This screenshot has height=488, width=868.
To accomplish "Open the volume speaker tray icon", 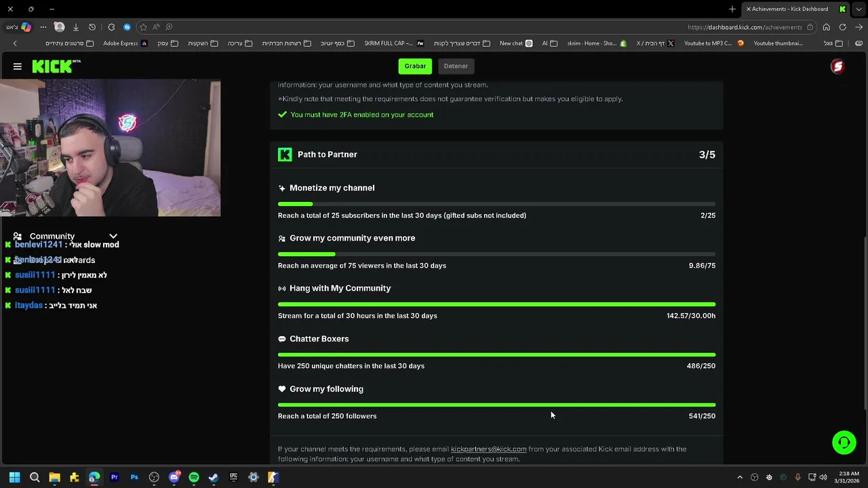I will 823,477.
